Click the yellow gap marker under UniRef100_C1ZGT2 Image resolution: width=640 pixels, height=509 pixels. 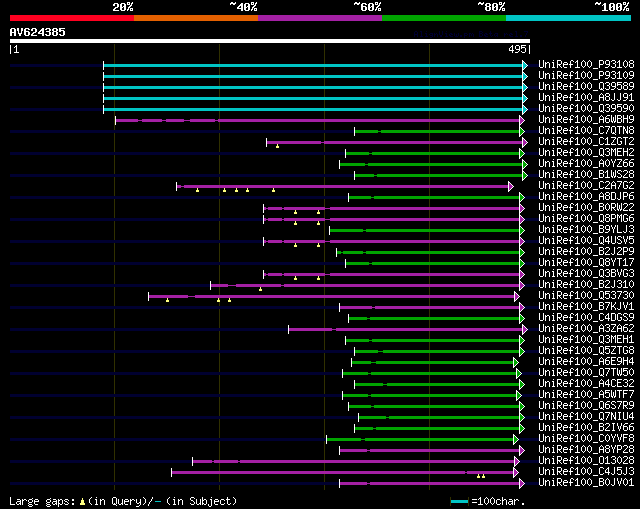tap(277, 146)
